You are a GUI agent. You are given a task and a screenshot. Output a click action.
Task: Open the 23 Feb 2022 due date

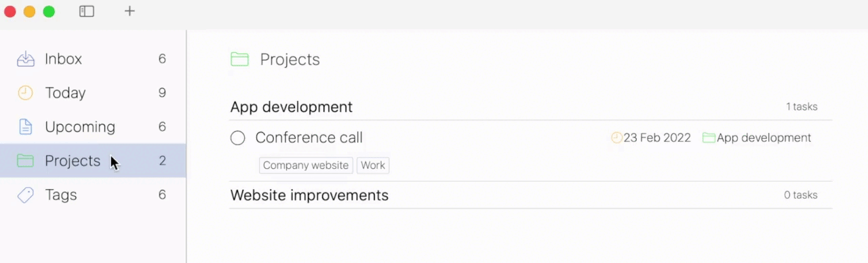coord(657,138)
